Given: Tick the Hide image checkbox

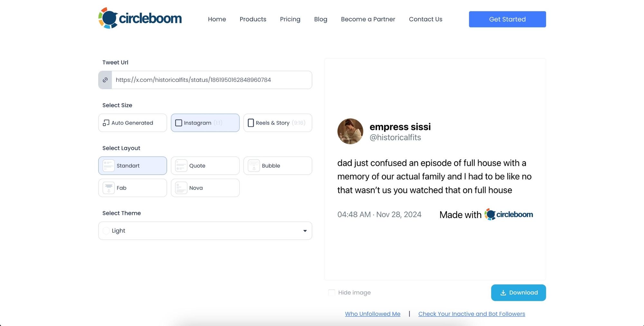Looking at the screenshot, I should (332, 292).
